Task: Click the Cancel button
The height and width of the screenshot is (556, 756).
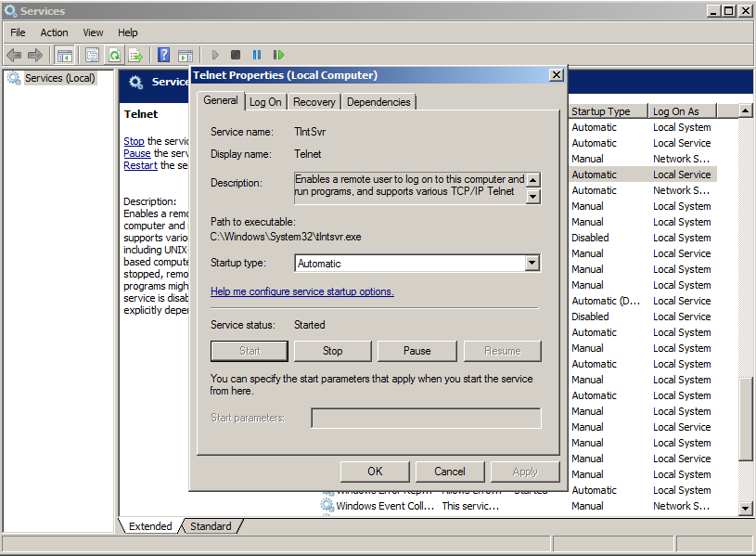Action: [x=450, y=472]
